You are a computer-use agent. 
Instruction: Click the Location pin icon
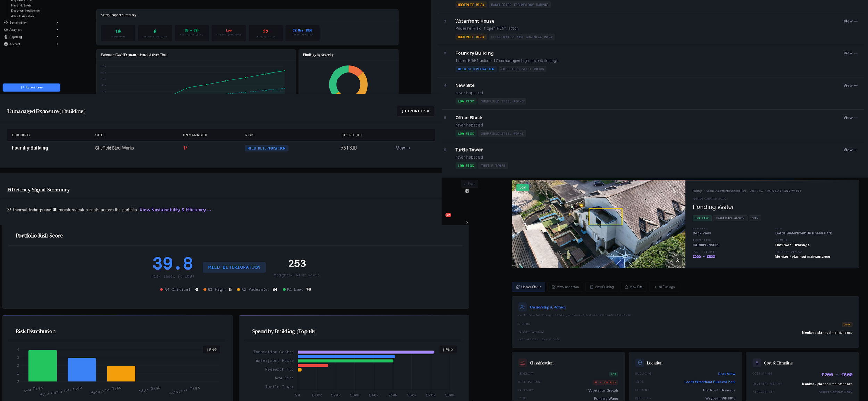pos(640,363)
